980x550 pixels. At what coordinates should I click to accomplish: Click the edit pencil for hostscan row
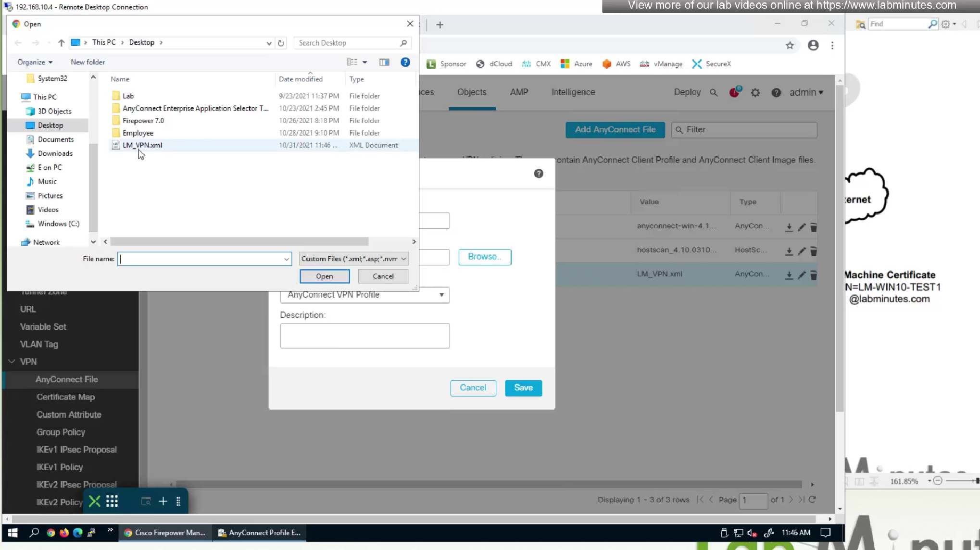(x=802, y=251)
